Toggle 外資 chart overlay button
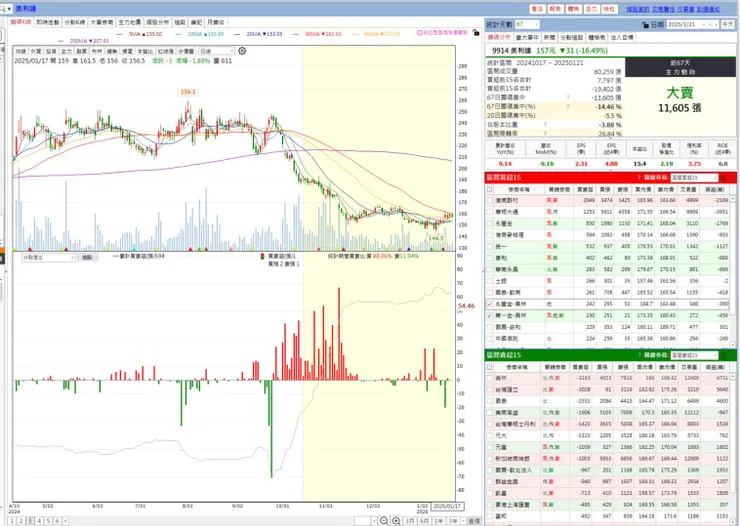The height and width of the screenshot is (526, 740). click(36, 51)
